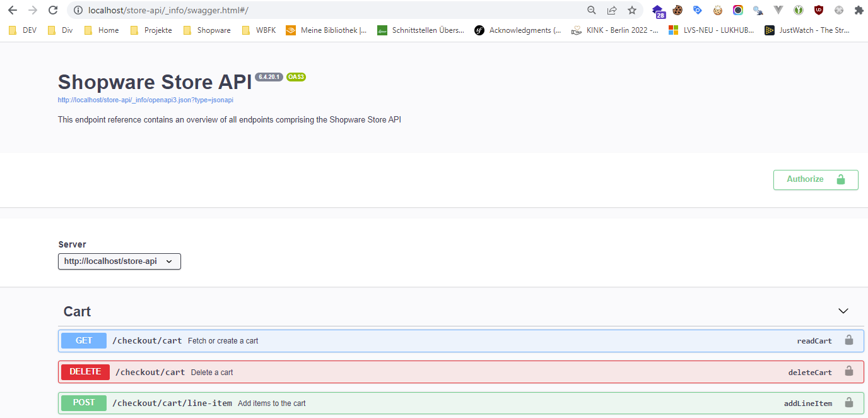This screenshot has height=418, width=868.
Task: Click the deleteCart operation id
Action: pos(810,373)
